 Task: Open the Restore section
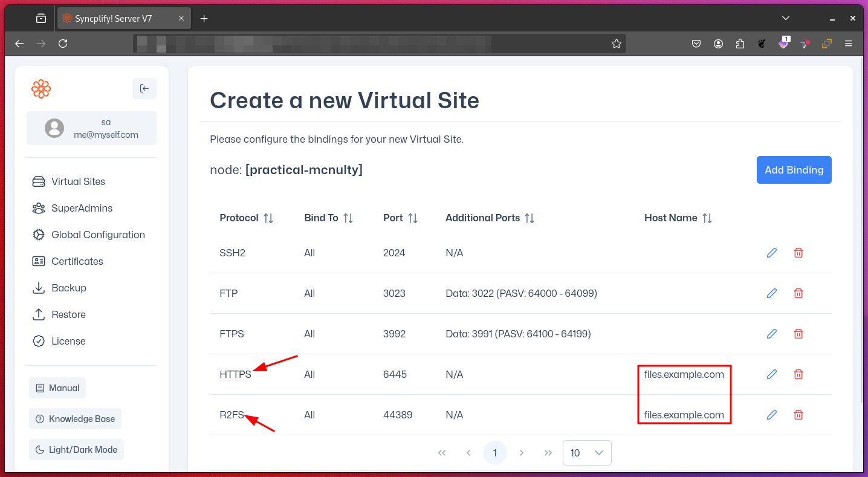pyautogui.click(x=68, y=314)
